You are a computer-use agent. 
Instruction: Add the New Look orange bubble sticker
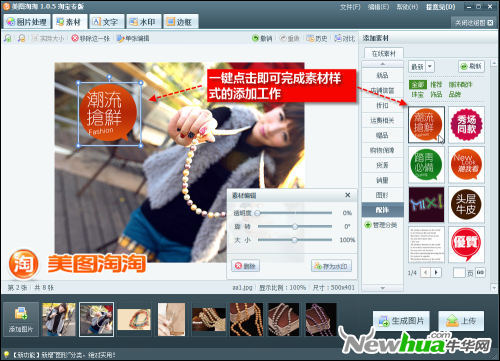pos(466,165)
